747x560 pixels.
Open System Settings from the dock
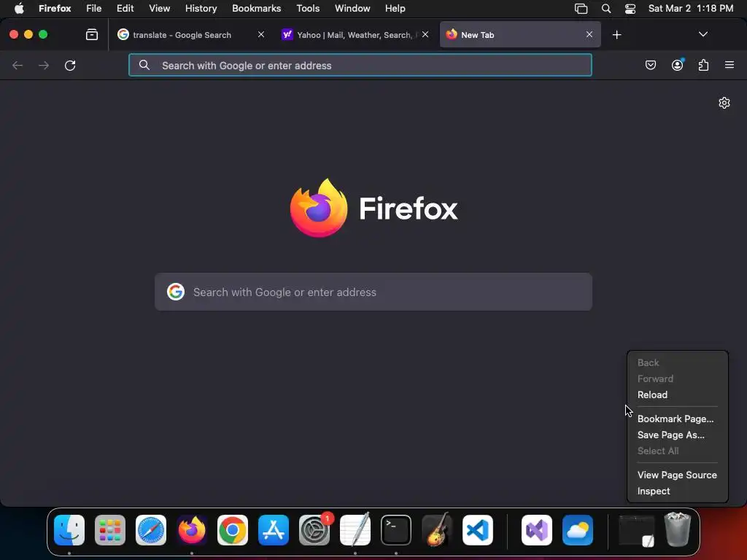tap(314, 530)
